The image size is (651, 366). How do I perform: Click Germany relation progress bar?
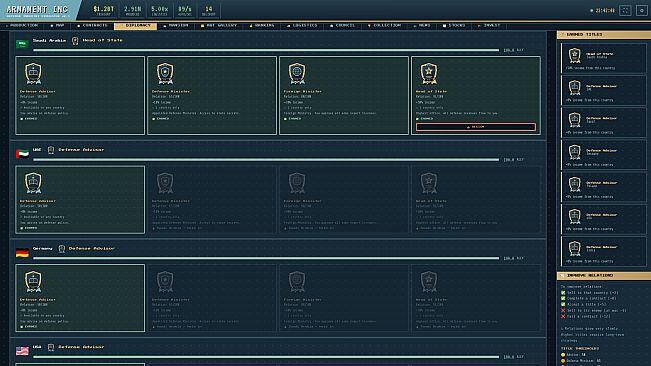(266, 258)
